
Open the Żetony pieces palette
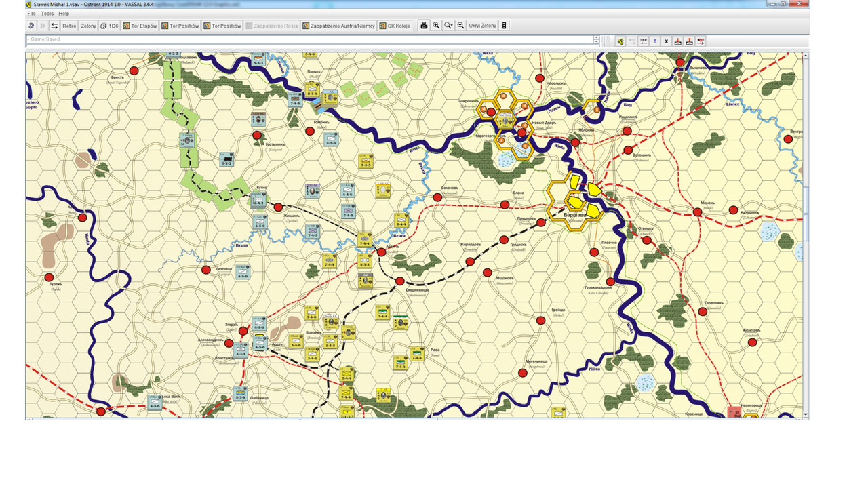(x=88, y=26)
